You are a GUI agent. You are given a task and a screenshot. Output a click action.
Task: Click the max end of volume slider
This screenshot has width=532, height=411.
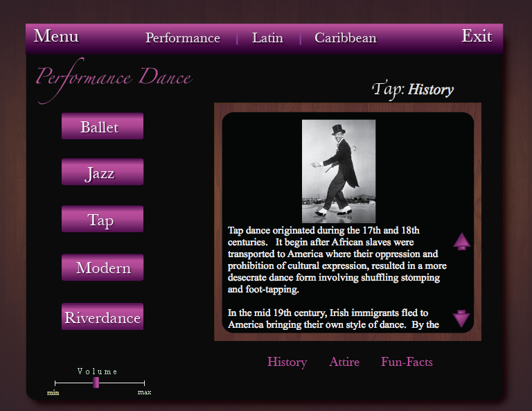145,392
